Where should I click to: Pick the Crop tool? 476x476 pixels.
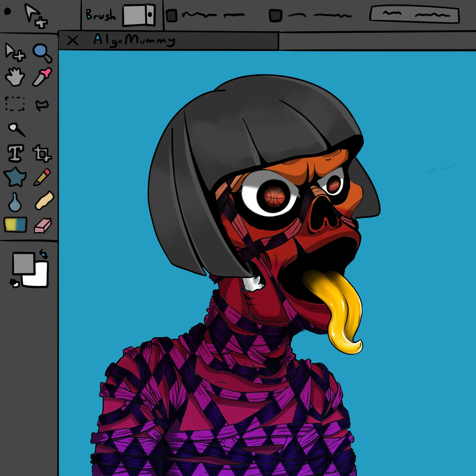(42, 153)
